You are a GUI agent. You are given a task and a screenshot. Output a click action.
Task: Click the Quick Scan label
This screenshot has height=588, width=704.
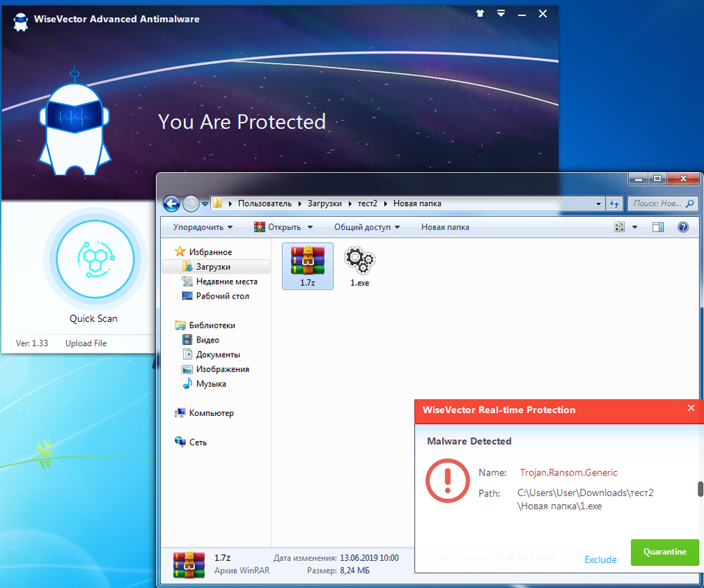(x=93, y=318)
